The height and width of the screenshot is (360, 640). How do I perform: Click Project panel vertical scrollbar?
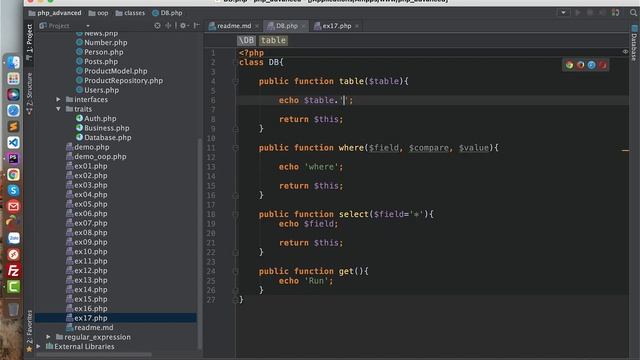(200, 244)
